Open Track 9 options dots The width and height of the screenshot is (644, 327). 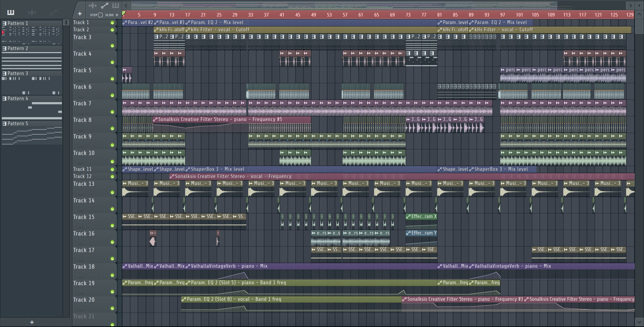(x=81, y=147)
